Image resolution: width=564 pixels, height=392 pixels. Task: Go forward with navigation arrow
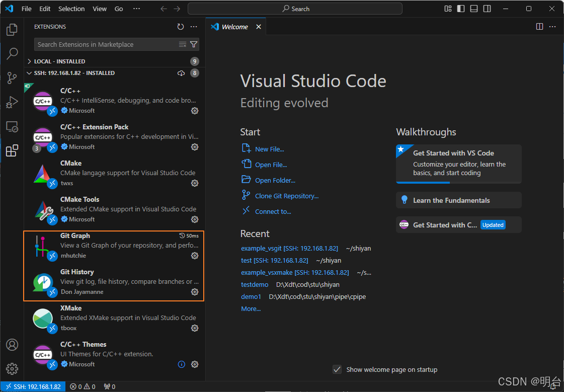[177, 9]
